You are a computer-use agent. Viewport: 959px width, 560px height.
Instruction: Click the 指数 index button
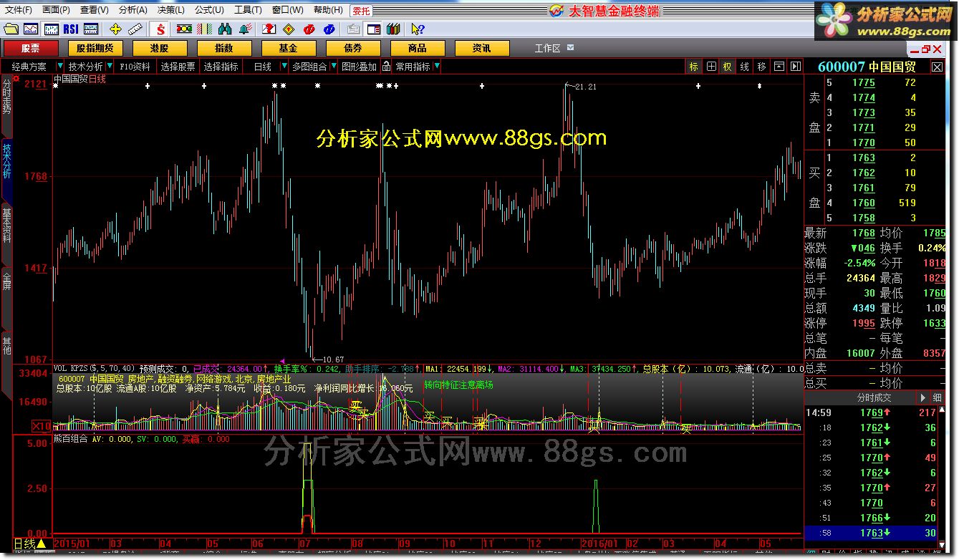[x=224, y=48]
